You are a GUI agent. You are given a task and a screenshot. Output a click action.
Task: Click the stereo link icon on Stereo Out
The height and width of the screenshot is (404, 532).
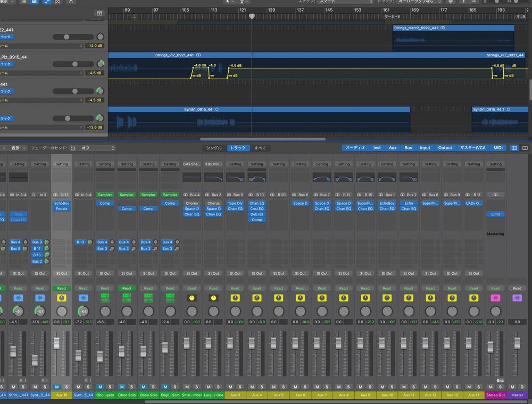(495, 195)
